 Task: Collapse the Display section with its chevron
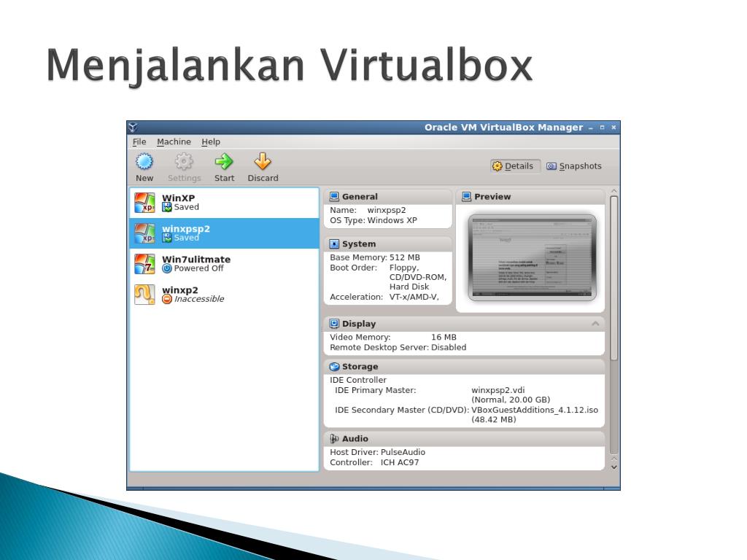pyautogui.click(x=595, y=324)
